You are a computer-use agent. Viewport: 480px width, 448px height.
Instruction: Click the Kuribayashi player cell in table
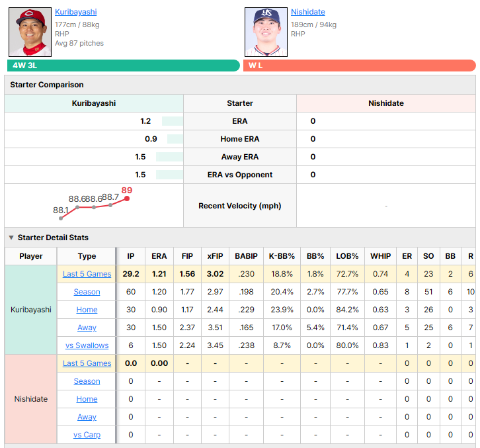pyautogui.click(x=31, y=310)
